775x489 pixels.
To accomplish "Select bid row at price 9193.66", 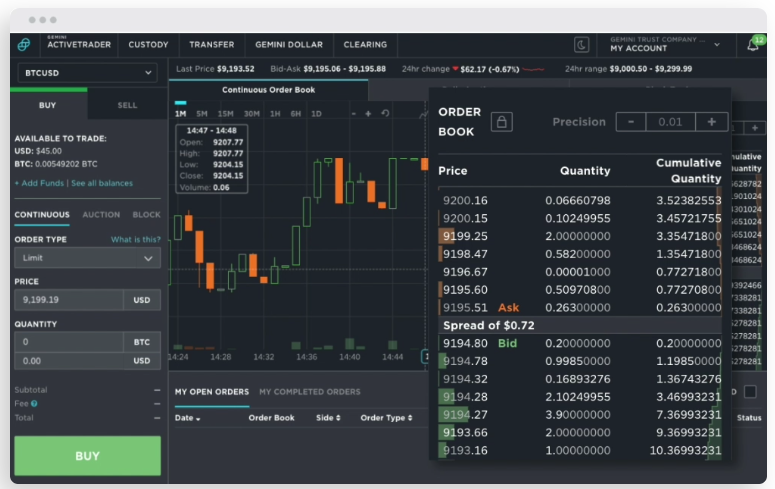I will click(x=580, y=432).
